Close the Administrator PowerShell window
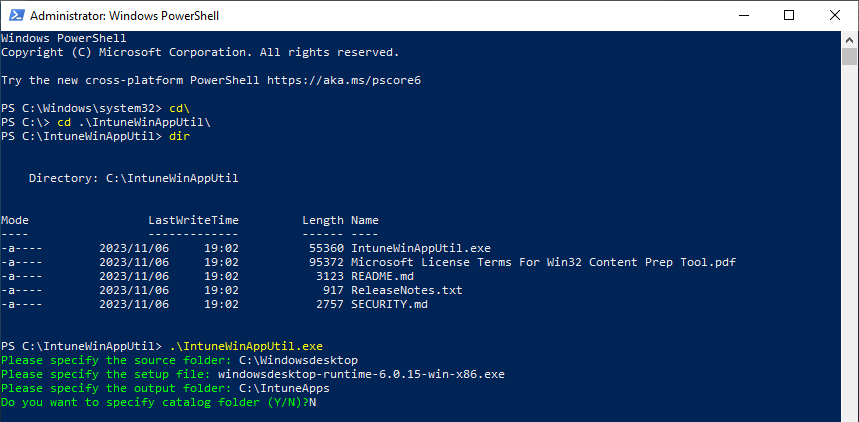 coord(835,15)
